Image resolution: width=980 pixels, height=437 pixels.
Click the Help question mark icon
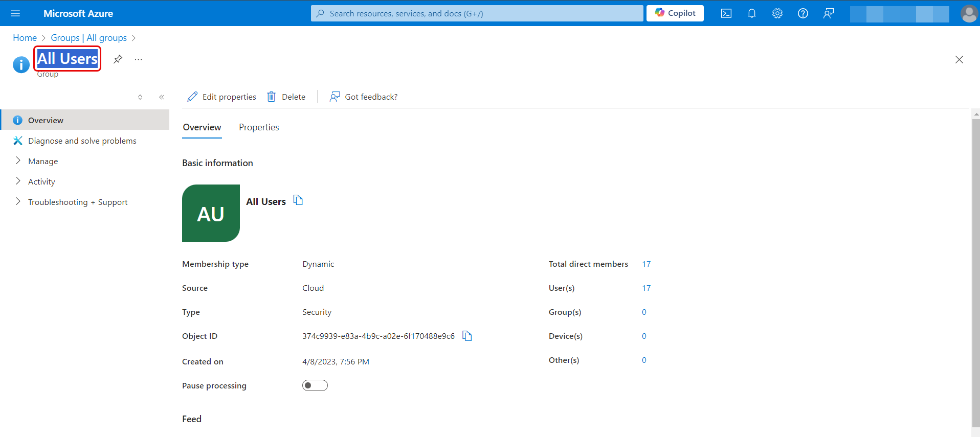[803, 13]
